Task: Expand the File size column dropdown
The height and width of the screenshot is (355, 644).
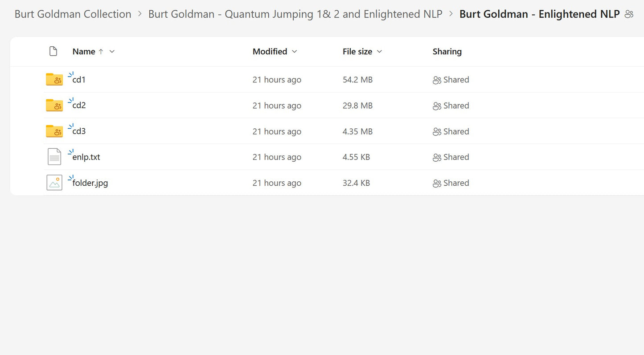Action: point(379,51)
